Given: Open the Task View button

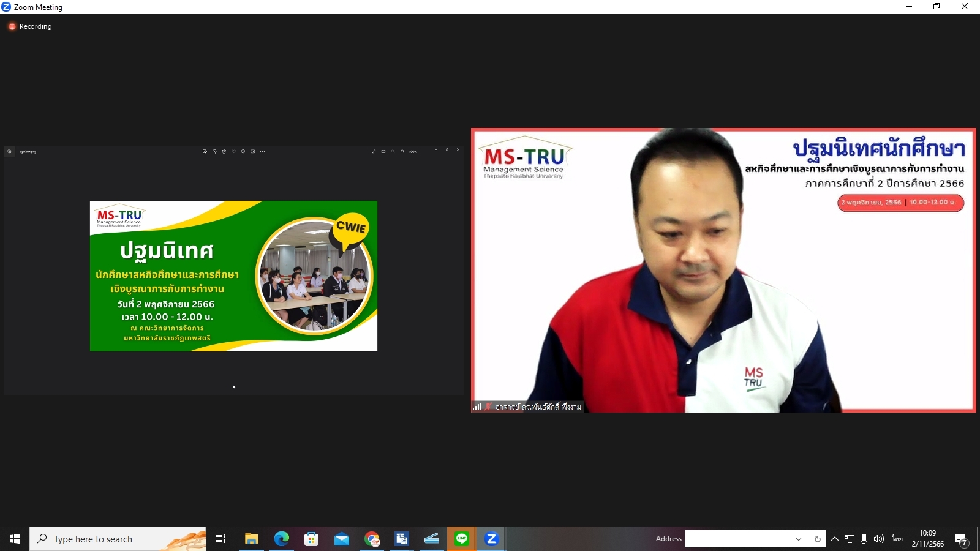Looking at the screenshot, I should point(221,539).
